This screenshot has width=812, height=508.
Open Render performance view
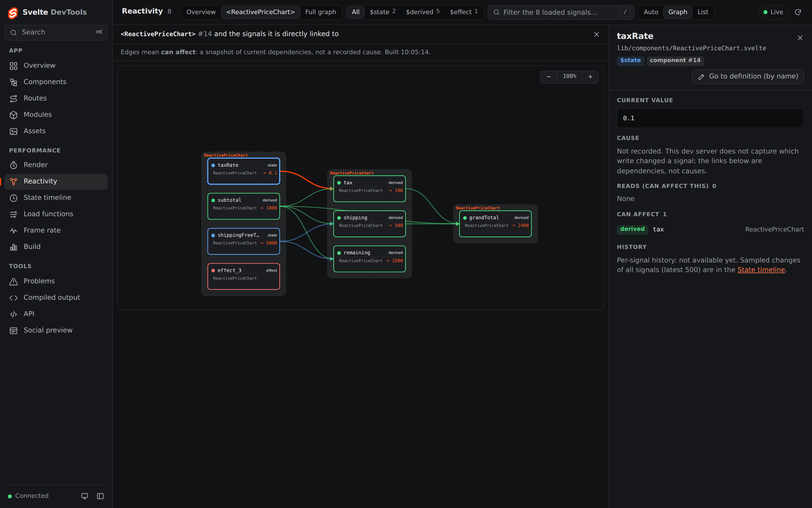pyautogui.click(x=56, y=165)
